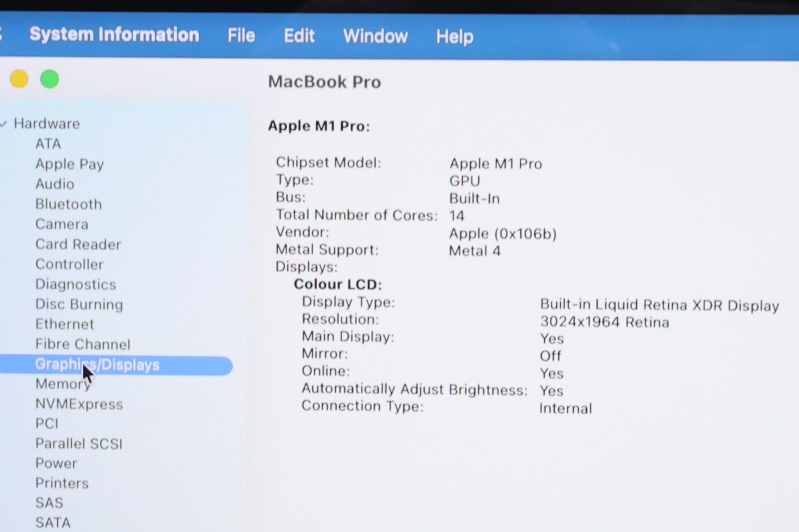799x532 pixels.
Task: Collapse the Hardware section chevron
Action: [4, 124]
